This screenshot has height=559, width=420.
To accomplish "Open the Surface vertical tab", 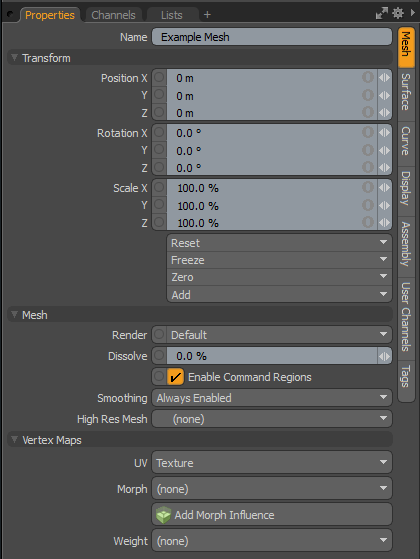I will [406, 92].
